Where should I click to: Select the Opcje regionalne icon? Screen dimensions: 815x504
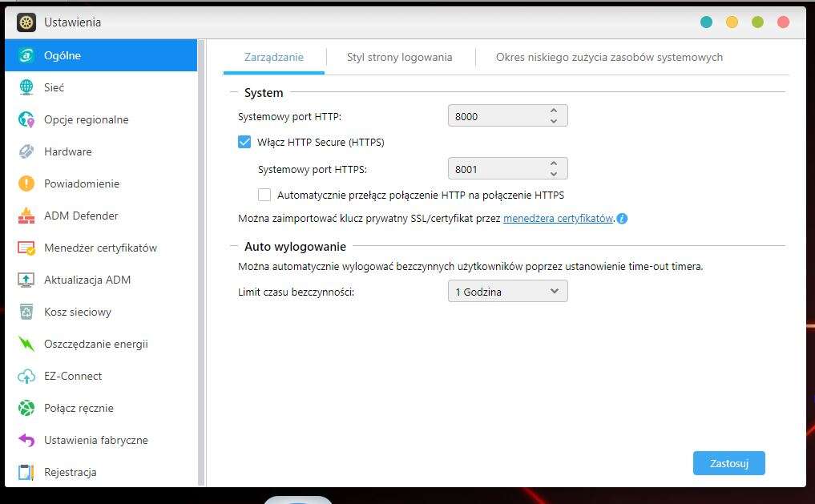click(26, 119)
